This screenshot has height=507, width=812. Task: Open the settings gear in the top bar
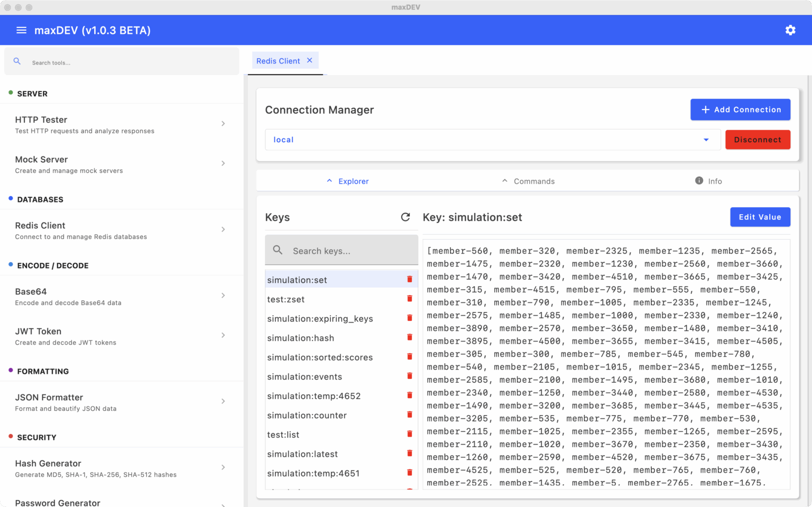[x=790, y=30]
